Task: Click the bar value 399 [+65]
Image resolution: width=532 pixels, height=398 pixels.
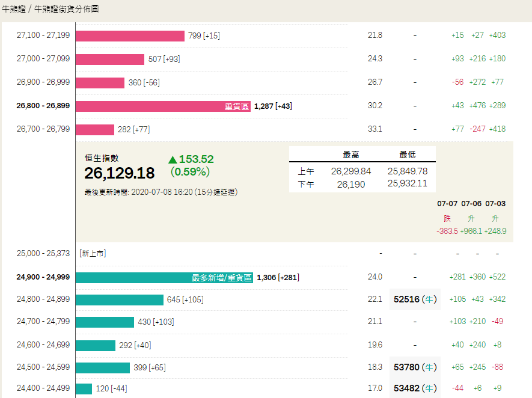Action: click(x=150, y=367)
